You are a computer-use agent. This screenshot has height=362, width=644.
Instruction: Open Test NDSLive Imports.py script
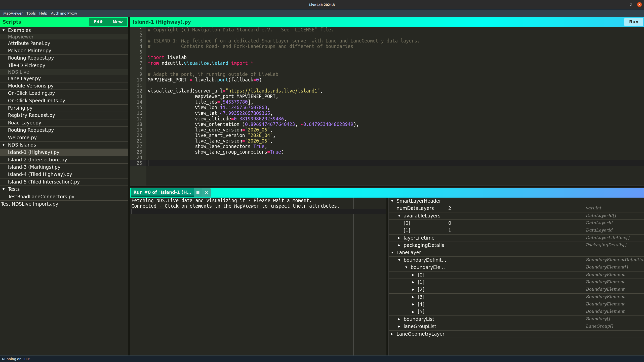tap(64, 204)
